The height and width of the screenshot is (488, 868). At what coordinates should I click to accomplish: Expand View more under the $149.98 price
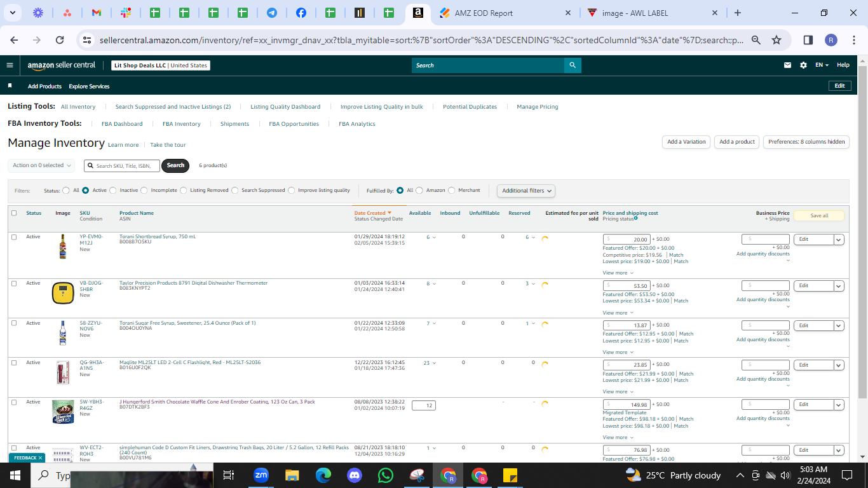(x=618, y=437)
